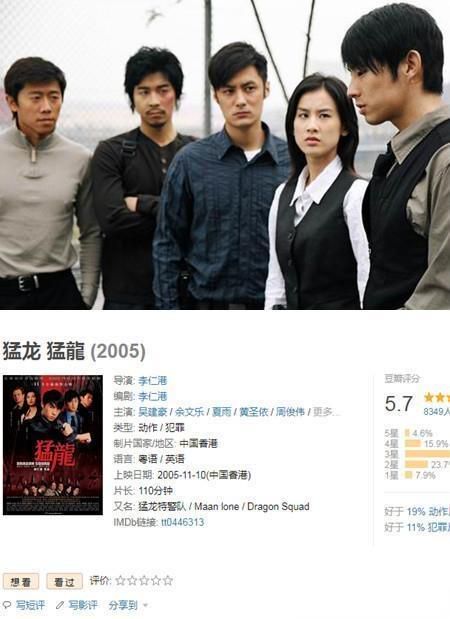450x619 pixels.
Task: Toggle the 想看 want-to-watch button
Action: coord(21,581)
